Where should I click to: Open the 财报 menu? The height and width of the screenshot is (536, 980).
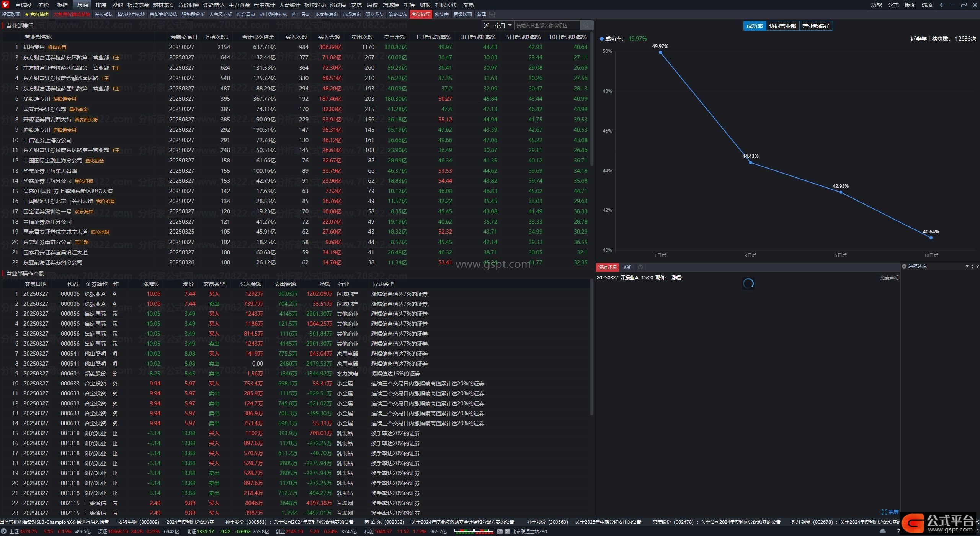point(425,5)
